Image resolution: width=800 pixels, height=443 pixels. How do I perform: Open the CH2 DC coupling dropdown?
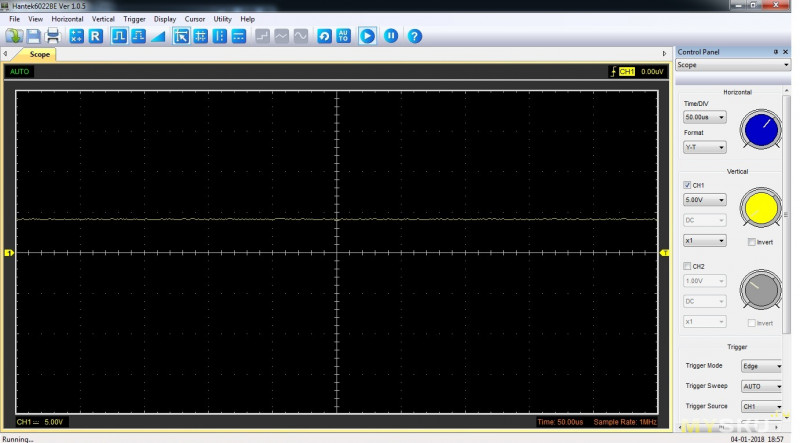pyautogui.click(x=705, y=302)
